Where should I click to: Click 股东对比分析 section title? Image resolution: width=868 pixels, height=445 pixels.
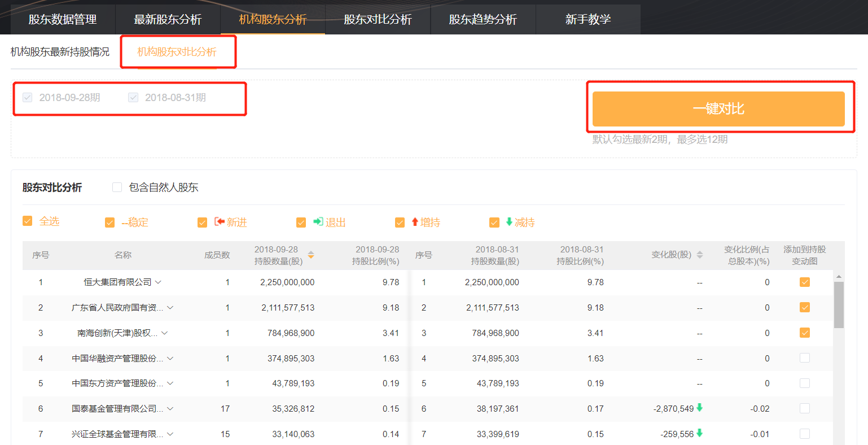(52, 187)
